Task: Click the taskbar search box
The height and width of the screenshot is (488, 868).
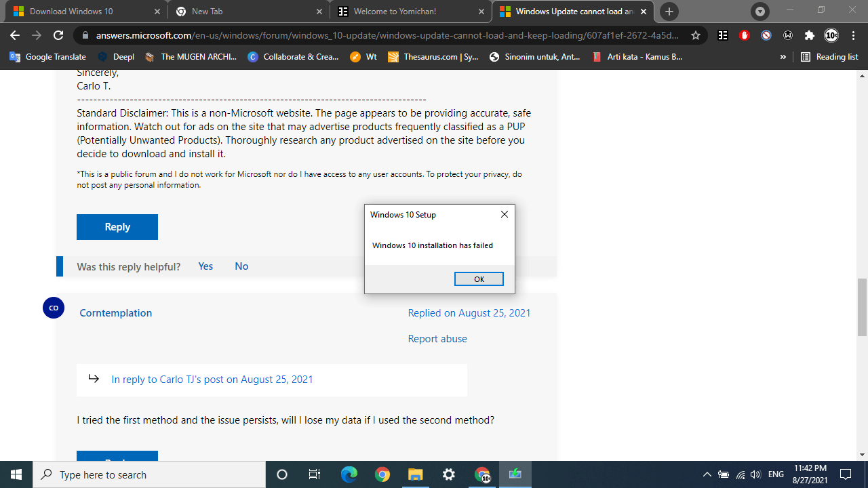Action: click(149, 474)
